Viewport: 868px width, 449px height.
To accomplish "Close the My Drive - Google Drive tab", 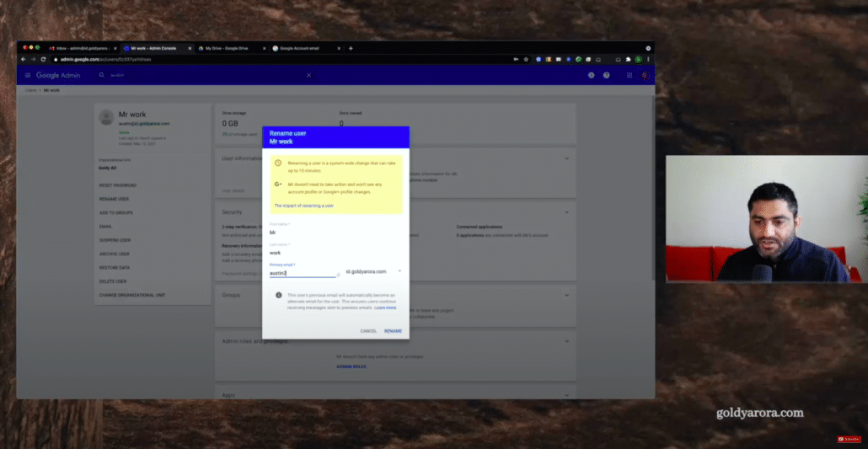I will click(x=264, y=48).
